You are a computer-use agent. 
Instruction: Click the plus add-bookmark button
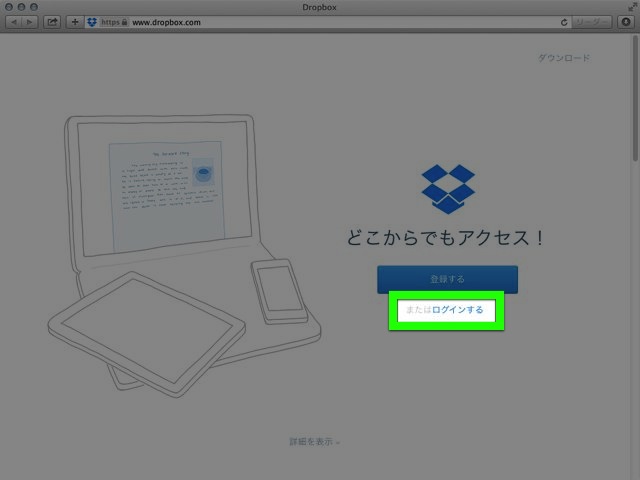75,22
